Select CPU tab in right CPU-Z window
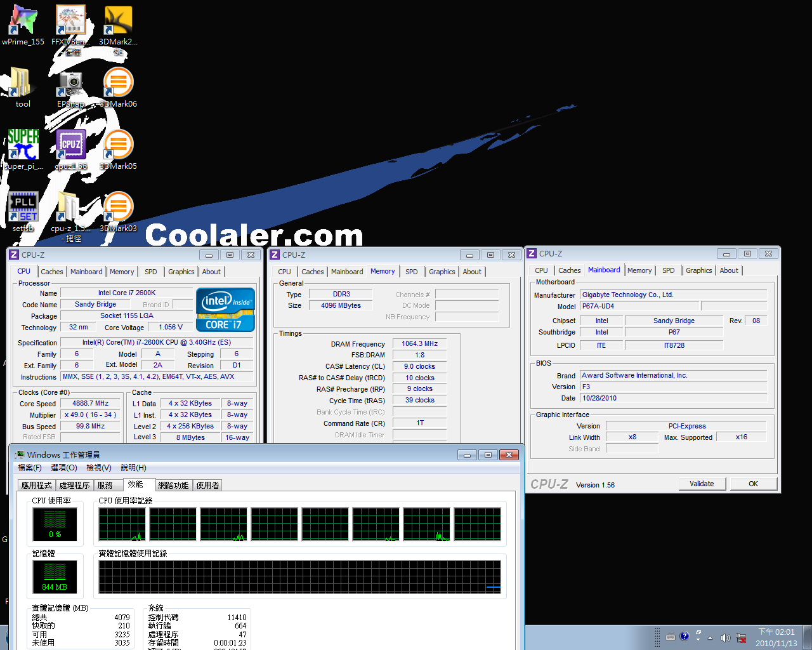 [542, 270]
